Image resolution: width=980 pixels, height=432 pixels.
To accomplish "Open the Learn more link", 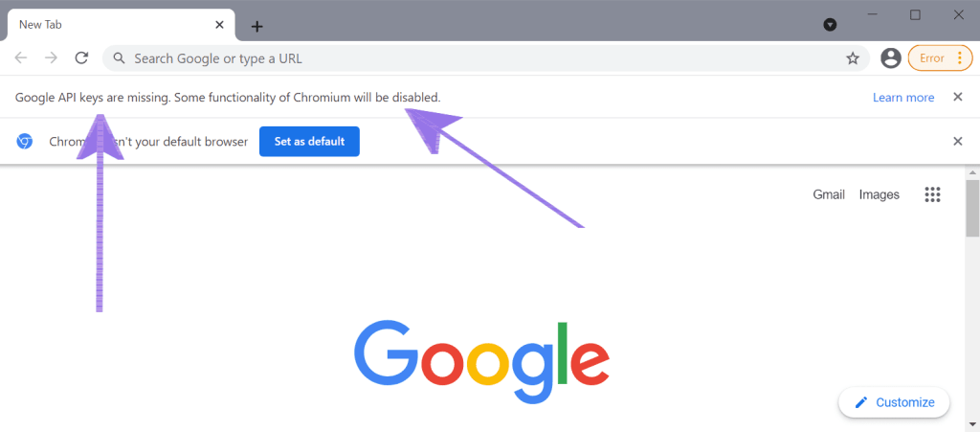I will [x=903, y=98].
